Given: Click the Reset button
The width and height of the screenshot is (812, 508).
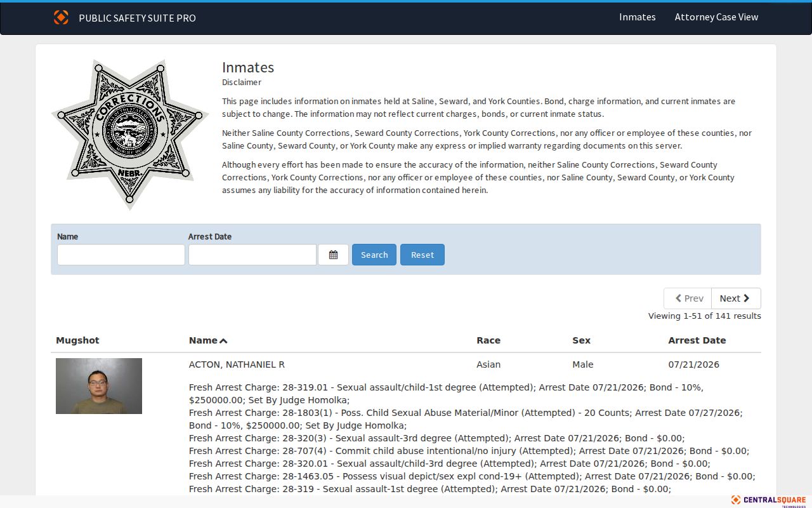Looking at the screenshot, I should click(x=422, y=255).
